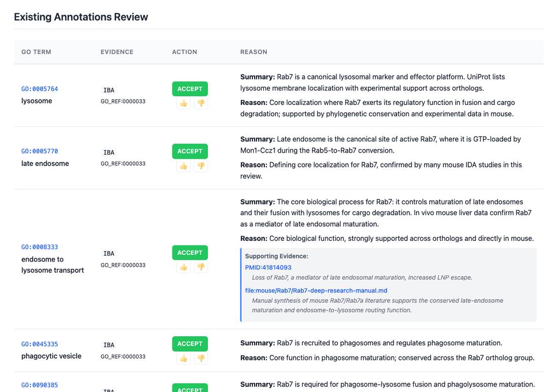Open GO:0005770 late endosome link
Image resolution: width=558 pixels, height=392 pixels.
[40, 151]
